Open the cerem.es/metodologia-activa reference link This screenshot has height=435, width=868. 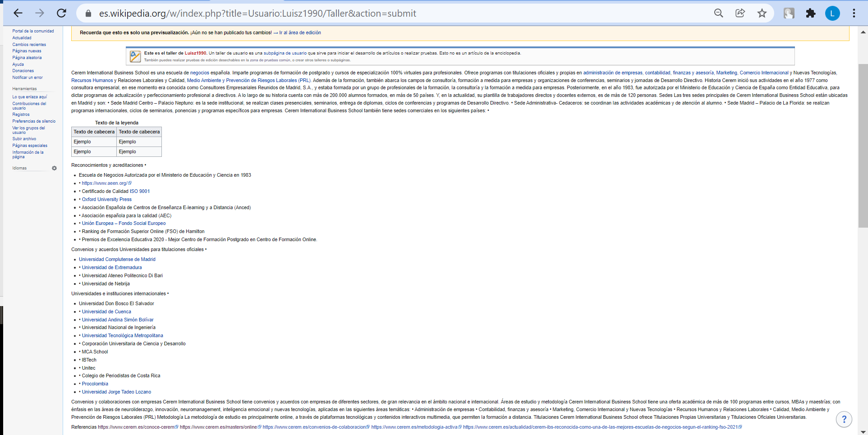point(416,427)
